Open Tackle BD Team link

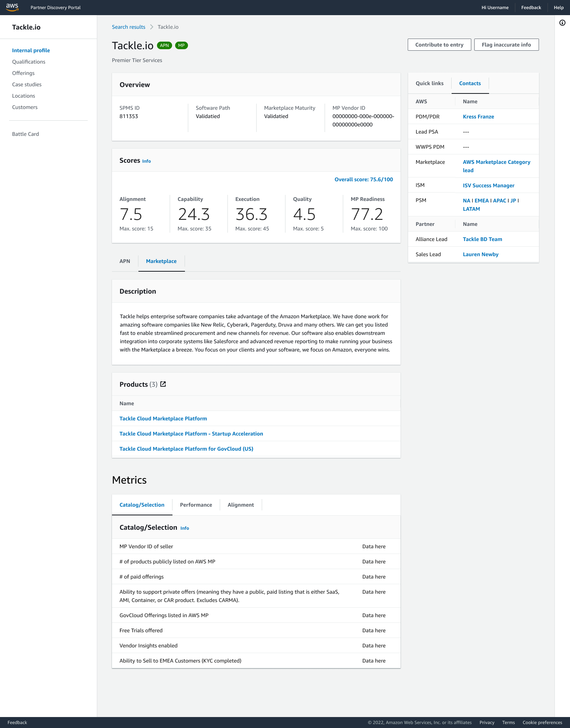pyautogui.click(x=483, y=239)
